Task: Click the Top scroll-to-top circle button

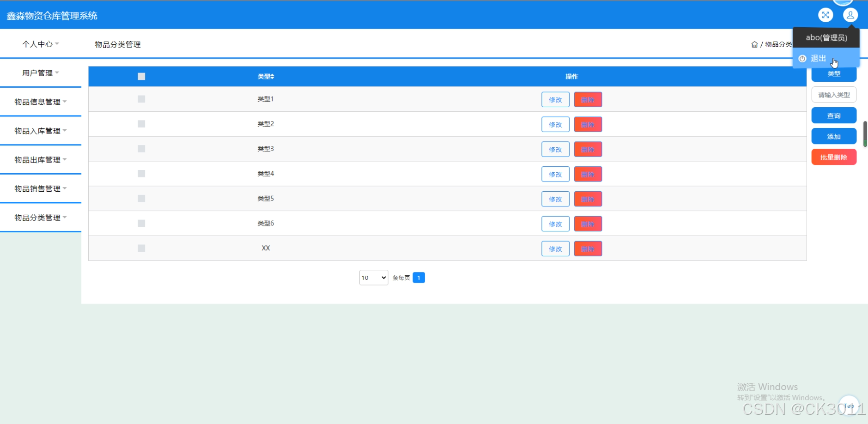Action: click(849, 406)
